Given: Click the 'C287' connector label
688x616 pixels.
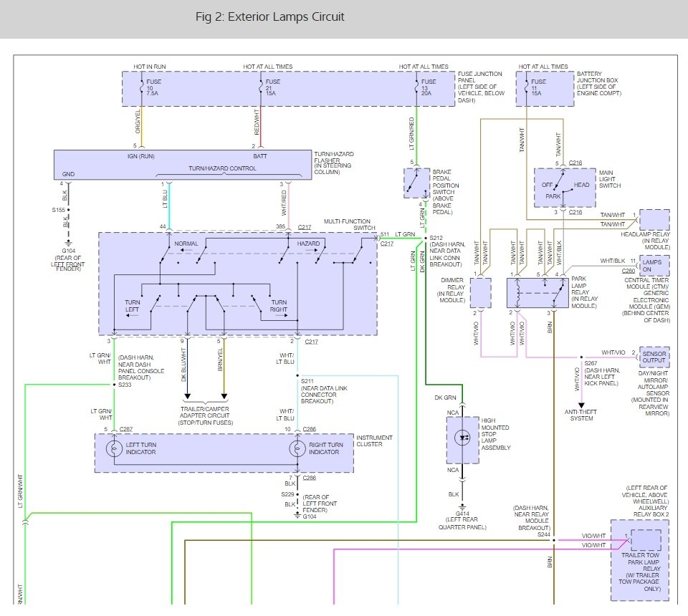Looking at the screenshot, I should [x=126, y=429].
